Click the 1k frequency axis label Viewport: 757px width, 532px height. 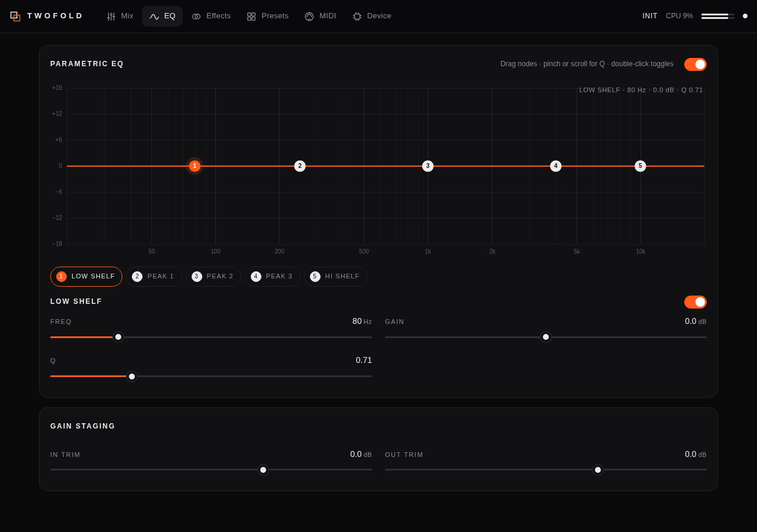pyautogui.click(x=428, y=251)
